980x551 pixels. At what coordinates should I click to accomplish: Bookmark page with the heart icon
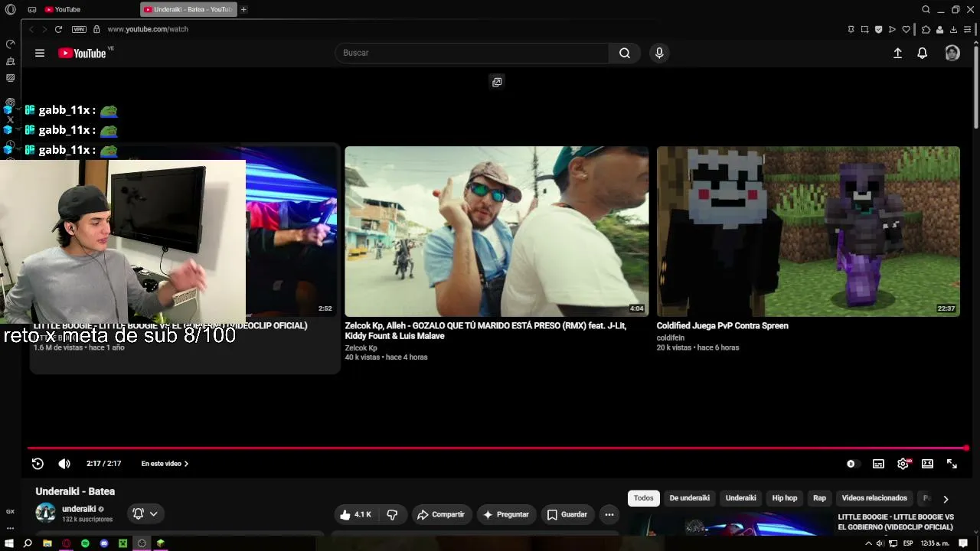906,29
